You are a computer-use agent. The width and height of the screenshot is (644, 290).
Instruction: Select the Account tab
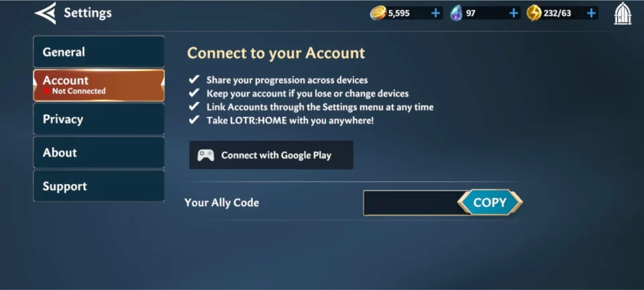tap(99, 85)
